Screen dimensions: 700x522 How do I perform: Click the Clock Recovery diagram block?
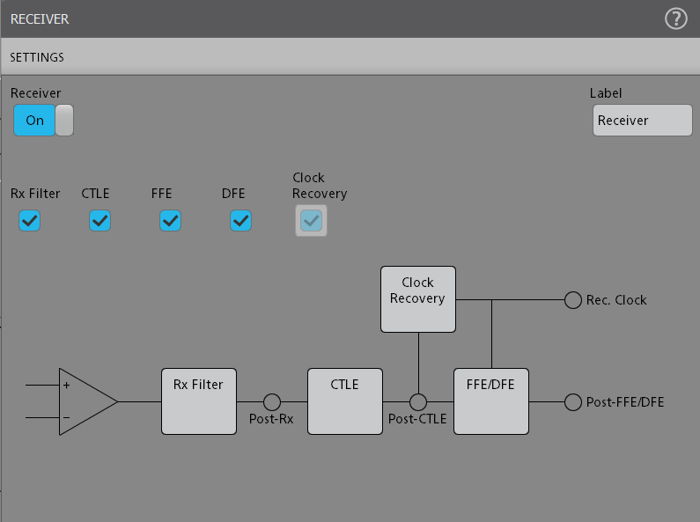coord(418,299)
